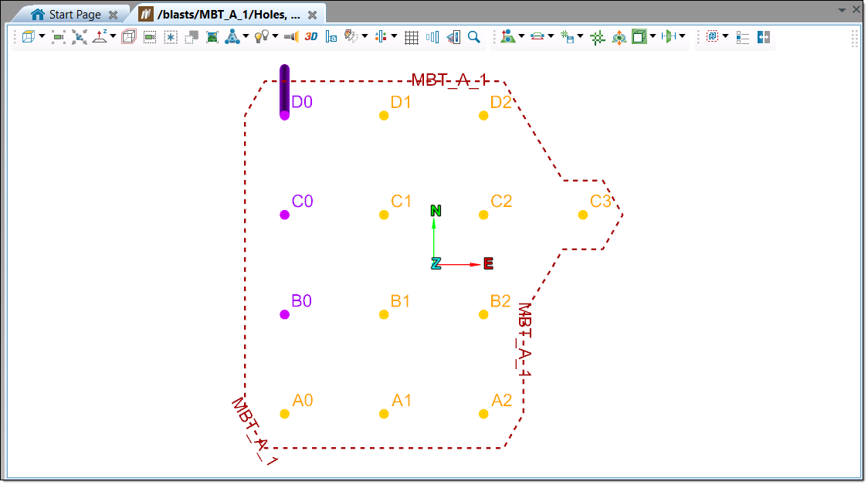Viewport: 868px width, 485px height.
Task: Open dropdown beside the light bulbs icon
Action: (275, 36)
